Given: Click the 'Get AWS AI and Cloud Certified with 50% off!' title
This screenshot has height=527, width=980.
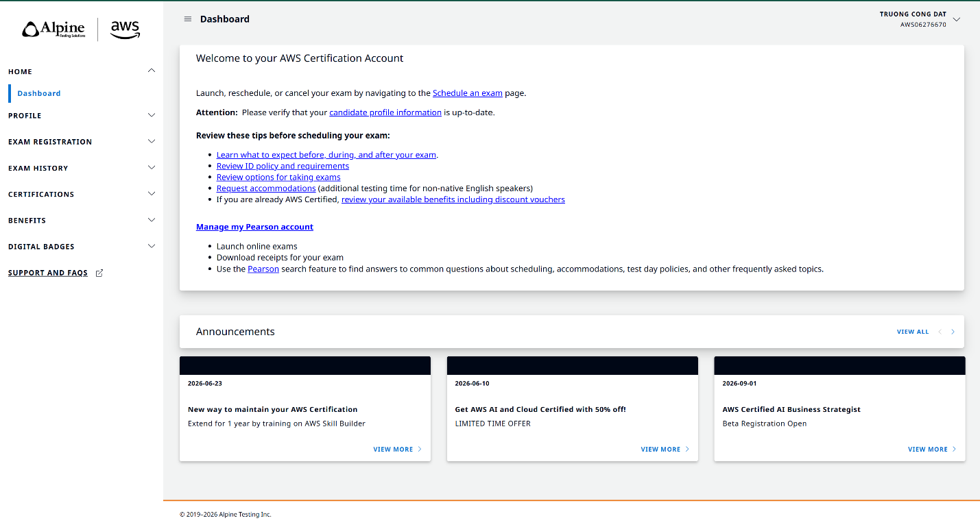Looking at the screenshot, I should pyautogui.click(x=540, y=410).
